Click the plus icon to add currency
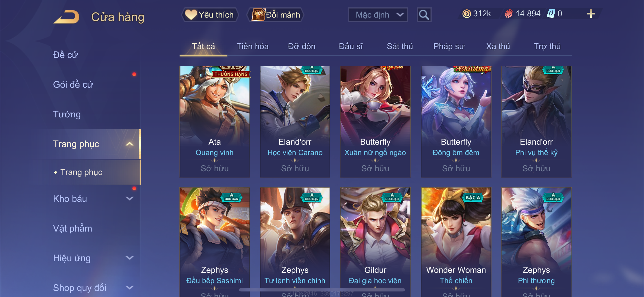The height and width of the screenshot is (297, 644). click(591, 14)
